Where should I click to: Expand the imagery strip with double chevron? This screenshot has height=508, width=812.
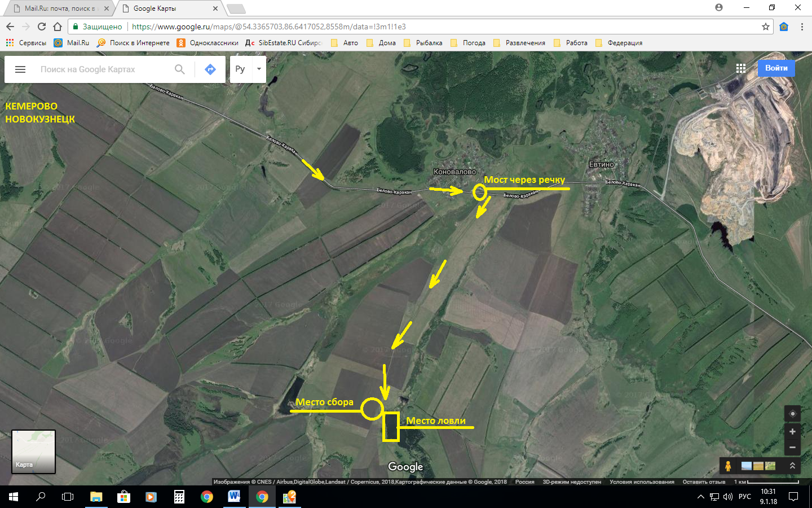[792, 466]
